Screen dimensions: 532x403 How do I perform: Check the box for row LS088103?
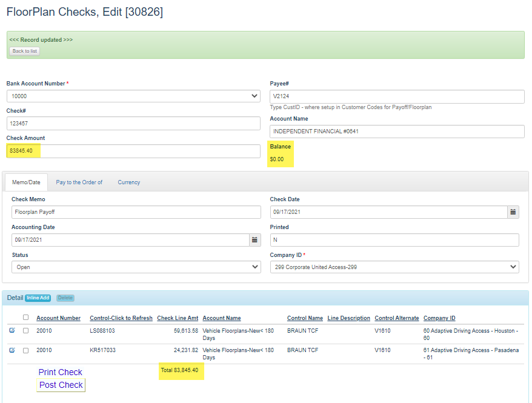26,331
